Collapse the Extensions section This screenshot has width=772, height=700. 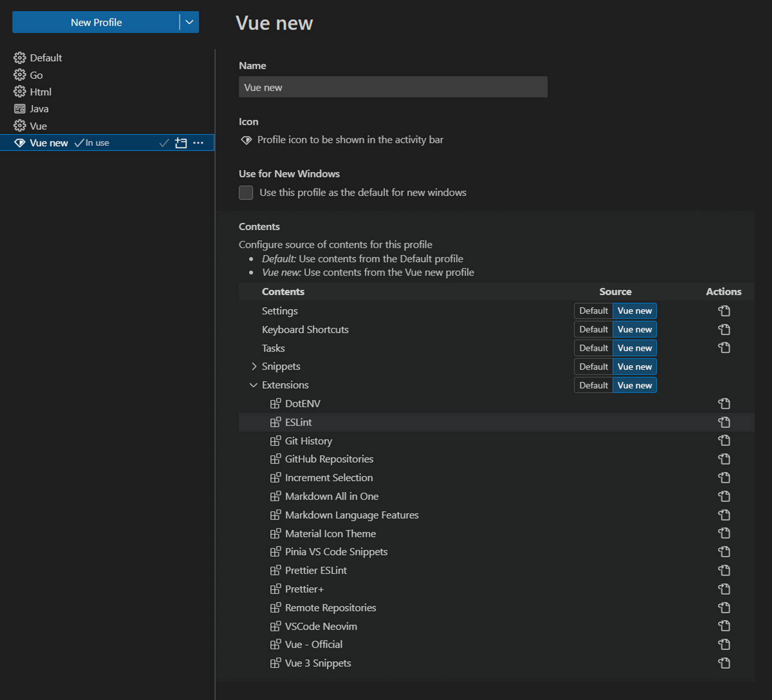(x=253, y=385)
